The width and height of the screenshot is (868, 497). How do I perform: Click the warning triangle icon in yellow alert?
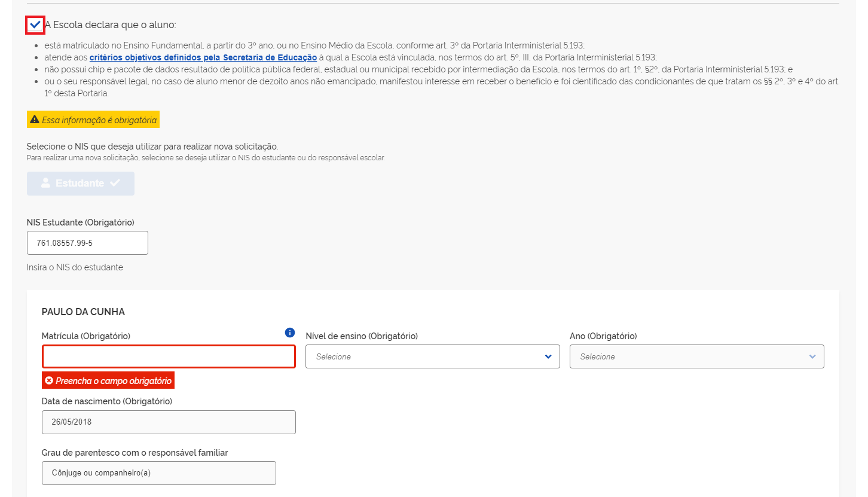(35, 120)
